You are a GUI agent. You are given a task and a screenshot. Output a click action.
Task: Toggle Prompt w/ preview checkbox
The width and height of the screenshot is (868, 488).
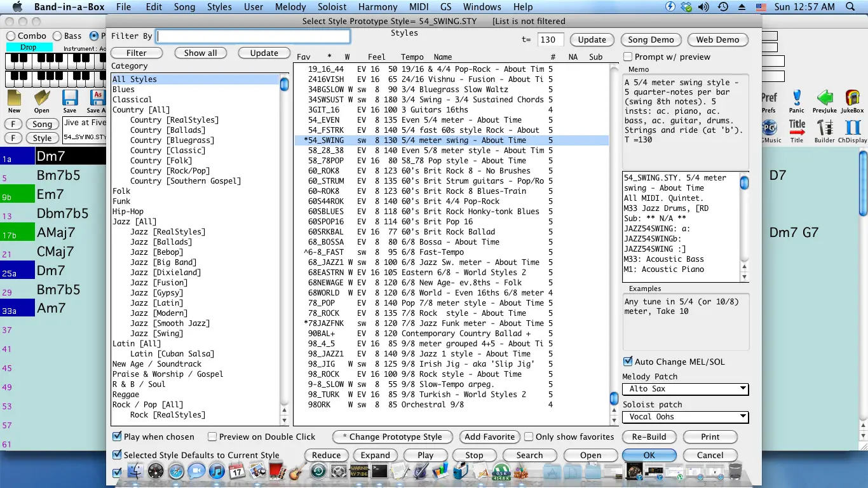628,57
